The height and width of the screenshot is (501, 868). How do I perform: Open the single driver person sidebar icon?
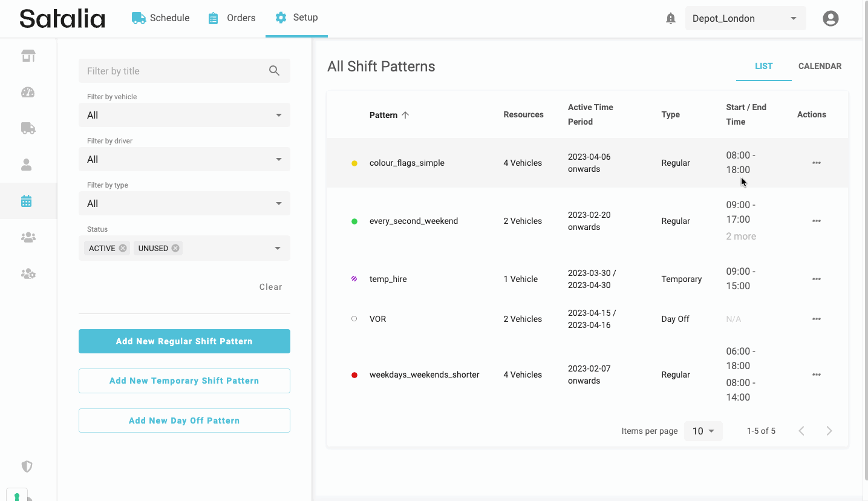click(x=27, y=165)
